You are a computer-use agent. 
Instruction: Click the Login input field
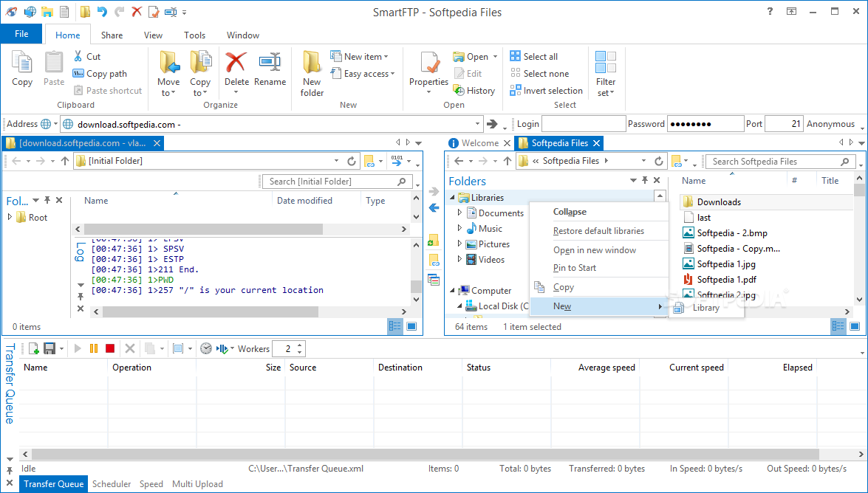[x=584, y=124]
